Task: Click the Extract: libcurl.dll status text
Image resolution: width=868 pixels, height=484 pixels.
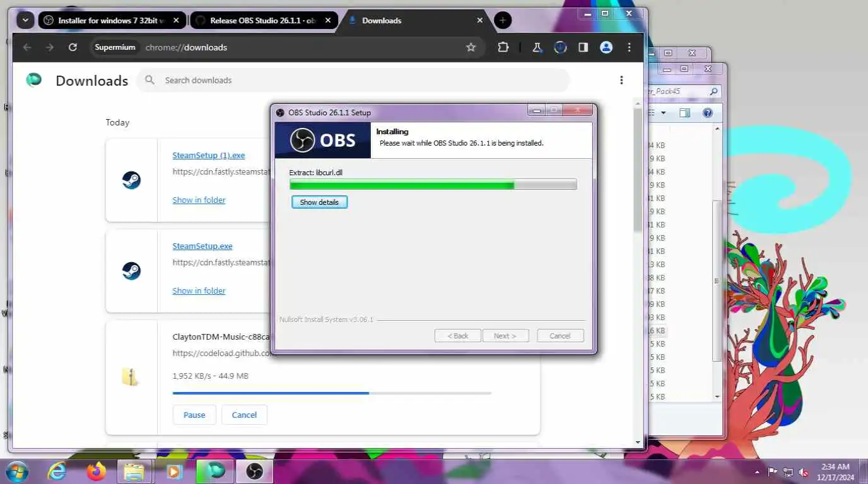Action: (x=315, y=172)
